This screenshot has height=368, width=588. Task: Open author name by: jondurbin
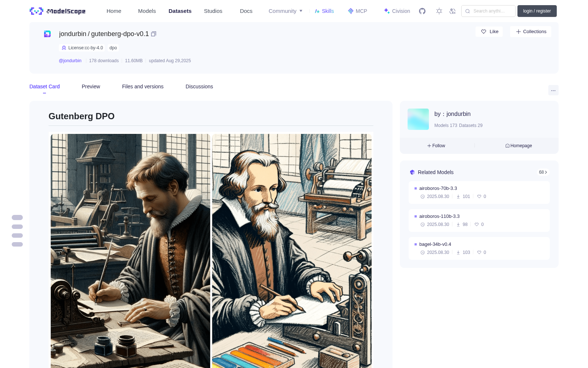(452, 114)
